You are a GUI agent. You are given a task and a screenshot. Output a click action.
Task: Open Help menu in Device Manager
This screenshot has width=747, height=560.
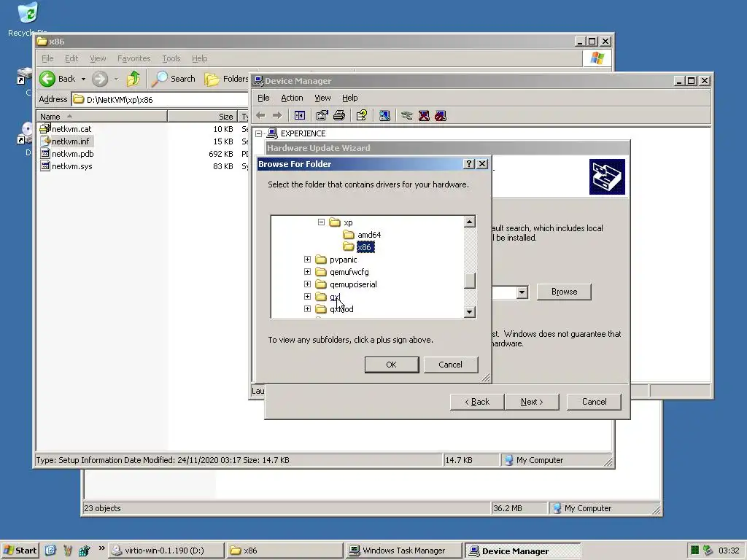(x=349, y=98)
